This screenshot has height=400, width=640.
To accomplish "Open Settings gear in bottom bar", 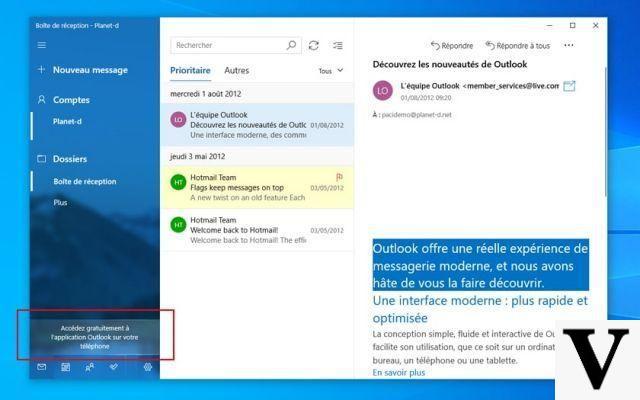I will [x=148, y=367].
